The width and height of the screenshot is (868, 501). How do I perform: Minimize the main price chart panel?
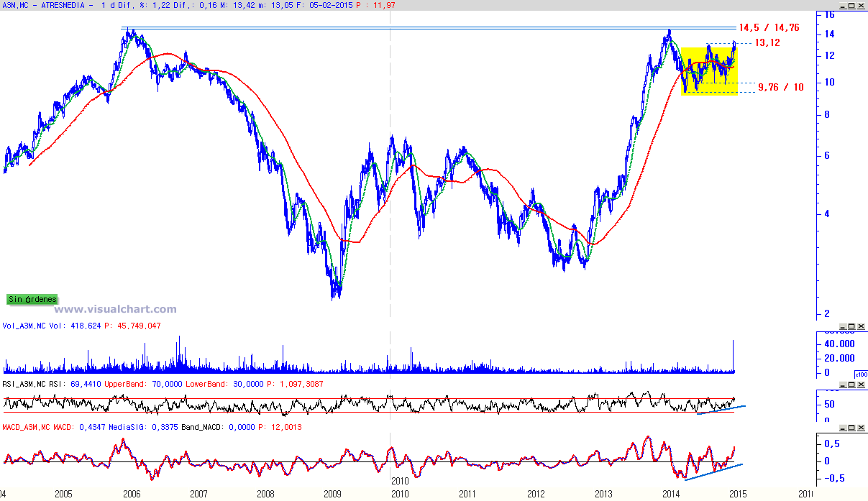tap(843, 6)
